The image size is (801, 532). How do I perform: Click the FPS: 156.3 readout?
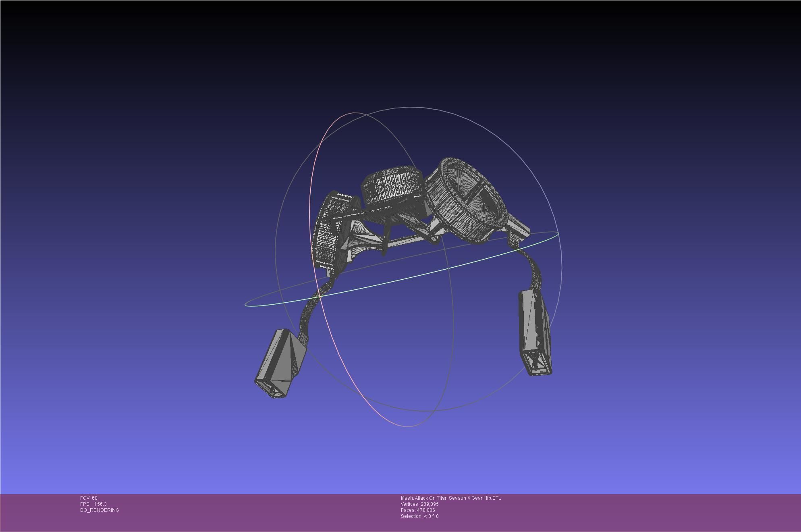(93, 504)
